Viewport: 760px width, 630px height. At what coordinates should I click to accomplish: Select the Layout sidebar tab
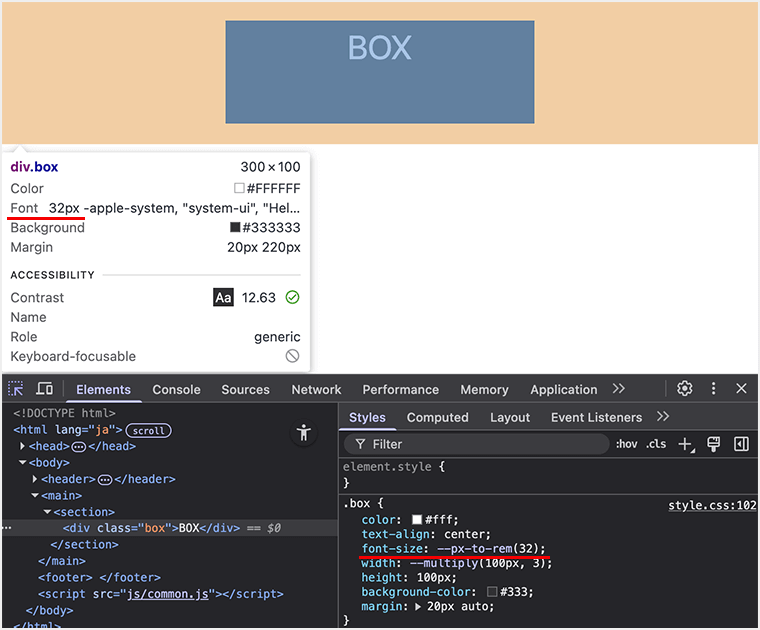point(510,417)
